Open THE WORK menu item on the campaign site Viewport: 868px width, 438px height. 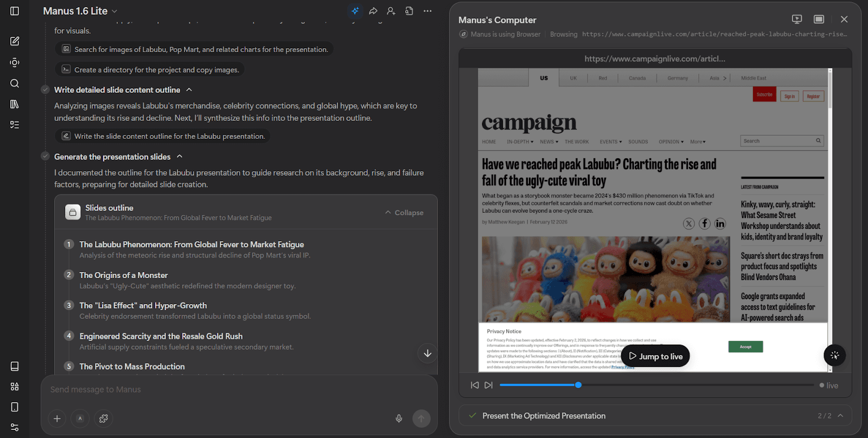577,142
